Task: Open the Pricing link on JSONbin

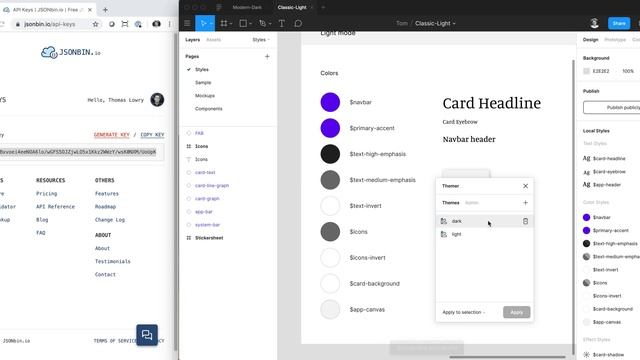Action: pos(47,193)
